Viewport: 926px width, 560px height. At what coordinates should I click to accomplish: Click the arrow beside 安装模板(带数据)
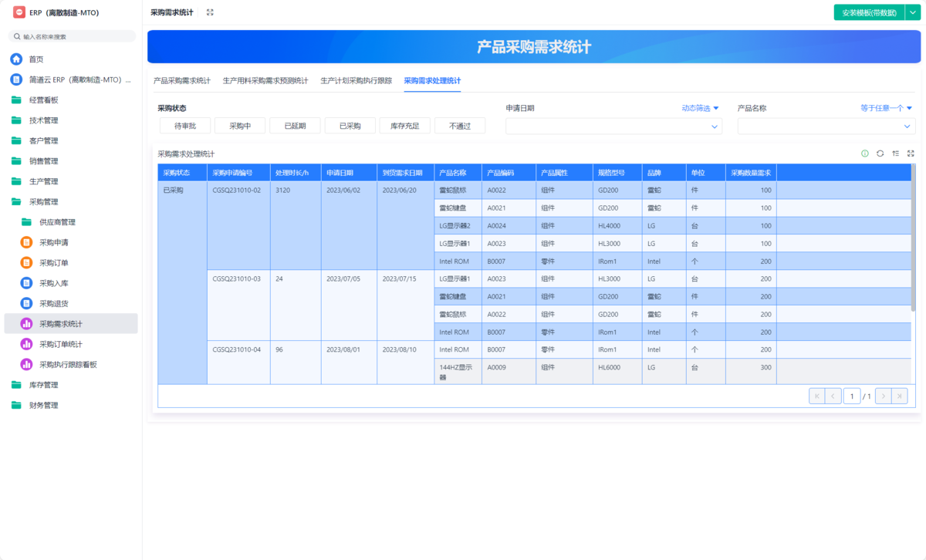click(911, 12)
